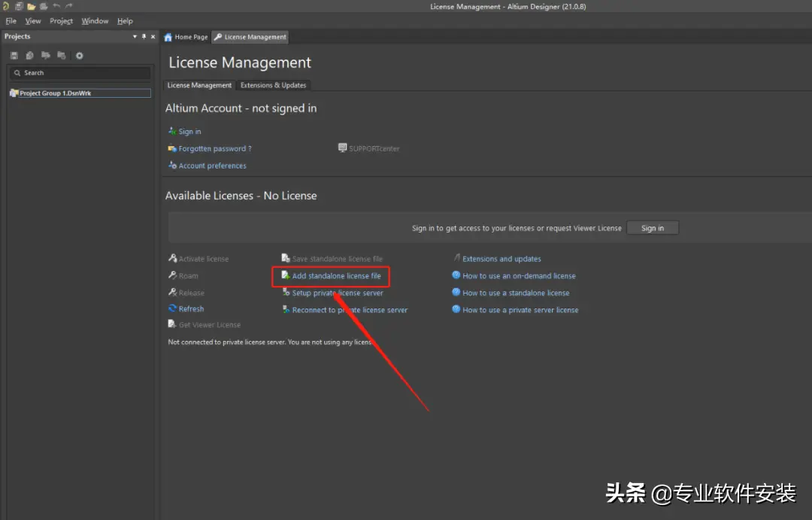Switch to the Extensions & Updates sub-tab
Viewport: 812px width, 520px height.
click(274, 85)
